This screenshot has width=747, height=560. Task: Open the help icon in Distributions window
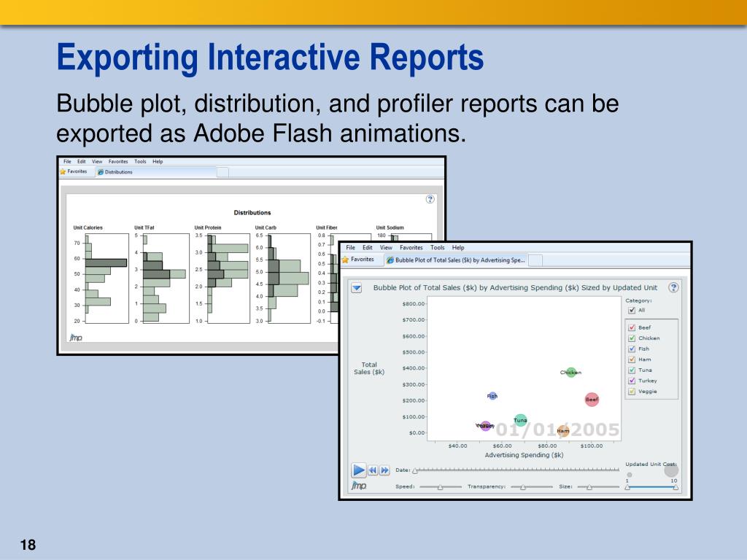point(430,199)
